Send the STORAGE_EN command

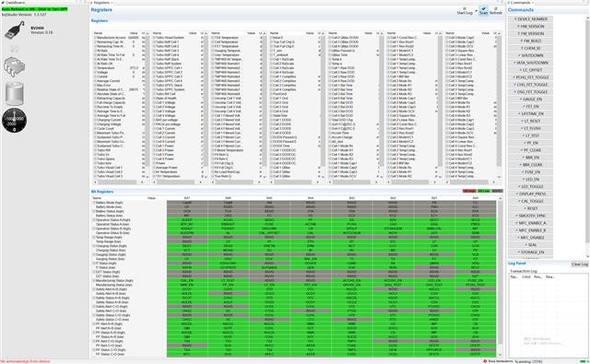[530, 252]
